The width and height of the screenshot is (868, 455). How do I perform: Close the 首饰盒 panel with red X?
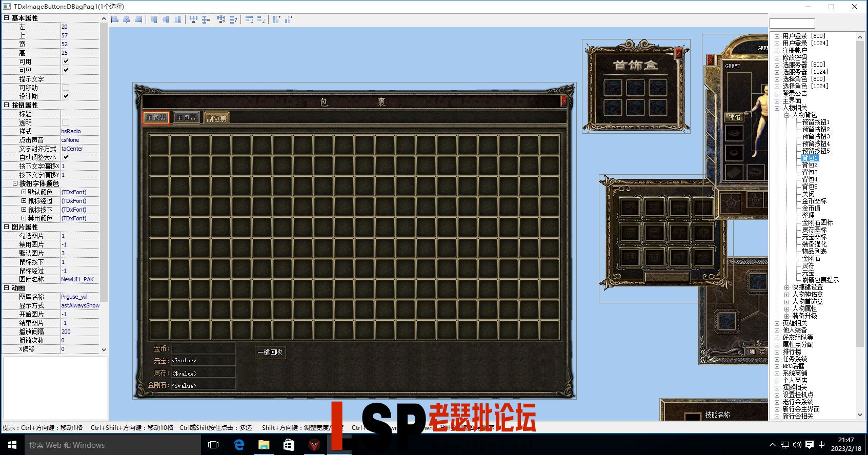coord(678,54)
